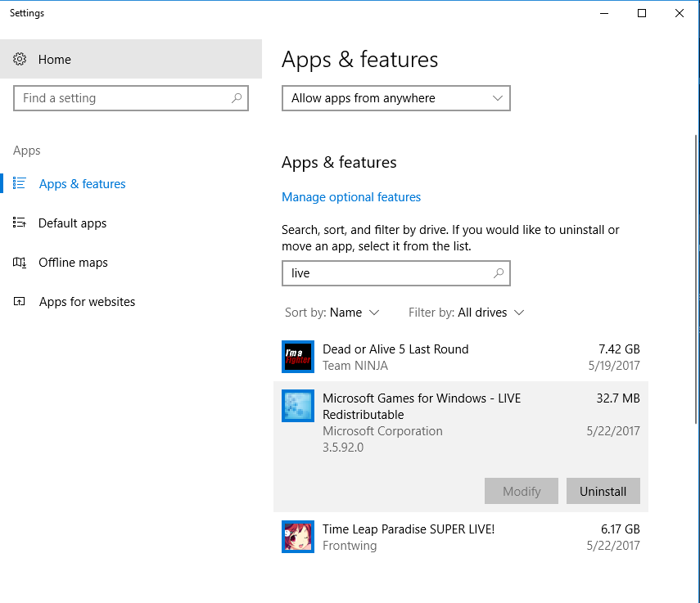Open Manage optional features link
Viewport: 700px width, 603px height.
click(x=351, y=197)
